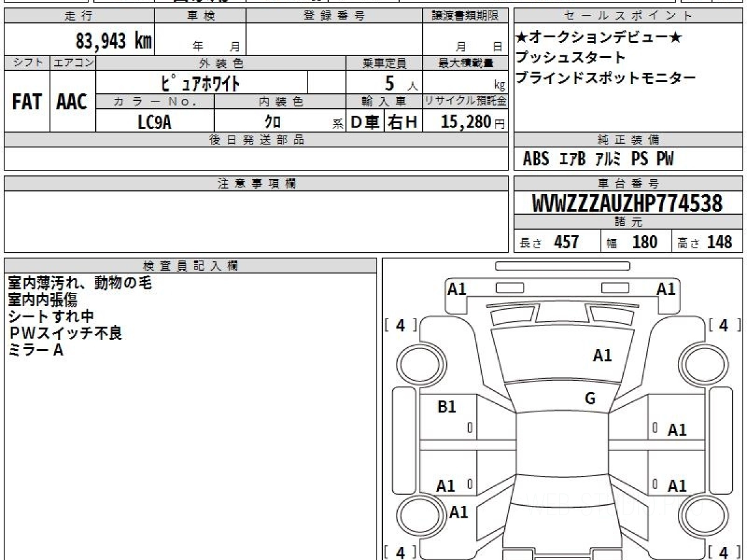This screenshot has width=747, height=560.
Task: Click アルミ in the equipment list
Action: click(608, 159)
